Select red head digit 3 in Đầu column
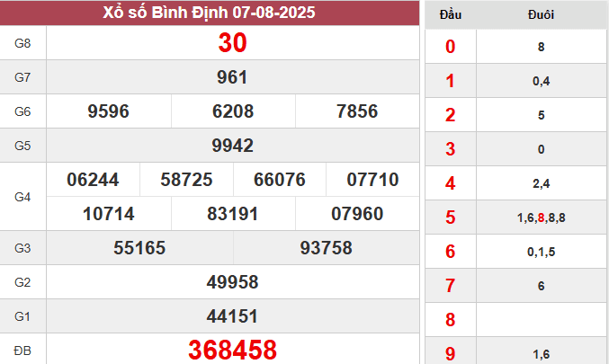Viewport: 609px width, 364px height. [450, 149]
